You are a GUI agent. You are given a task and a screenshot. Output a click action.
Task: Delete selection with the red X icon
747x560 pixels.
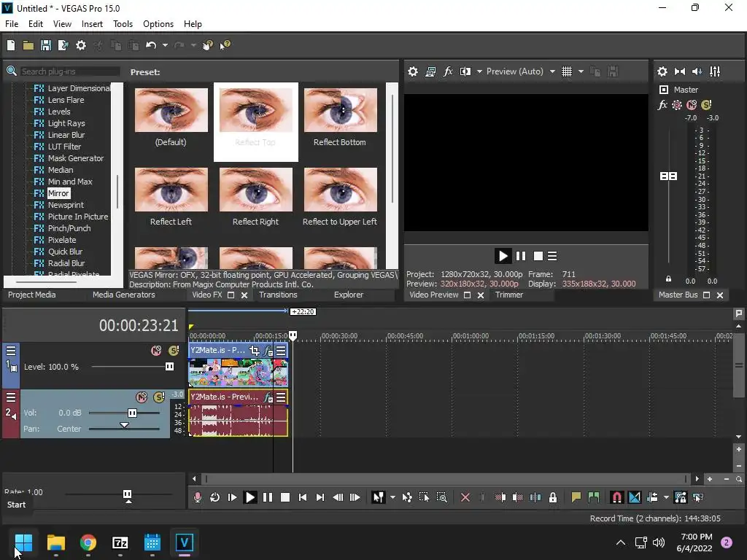pyautogui.click(x=465, y=497)
